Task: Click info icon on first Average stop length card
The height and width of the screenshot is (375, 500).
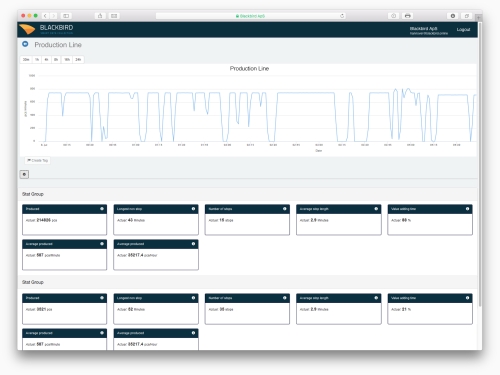Action: 376,209
